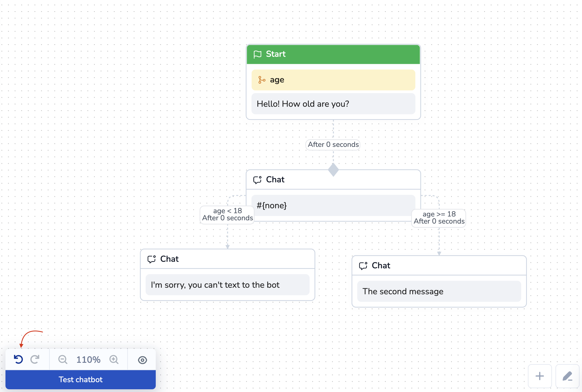The image size is (582, 392).
Task: Click the diamond connector above middle Chat
Action: [333, 170]
